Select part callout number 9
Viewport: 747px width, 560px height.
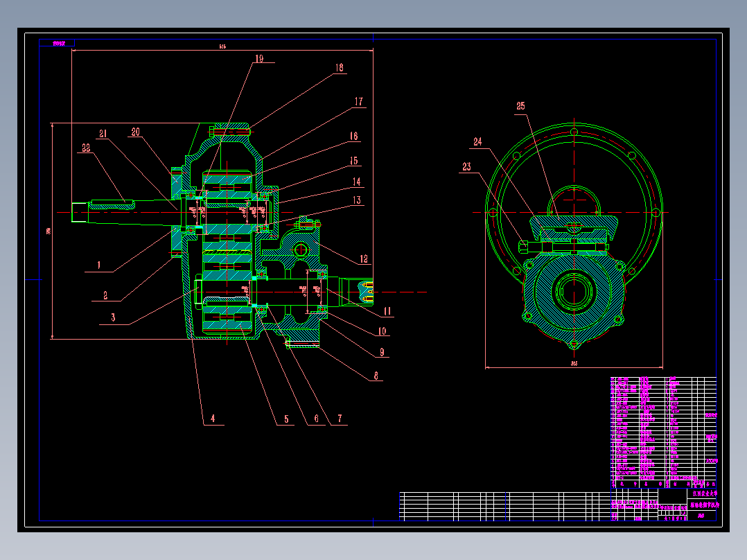382,352
